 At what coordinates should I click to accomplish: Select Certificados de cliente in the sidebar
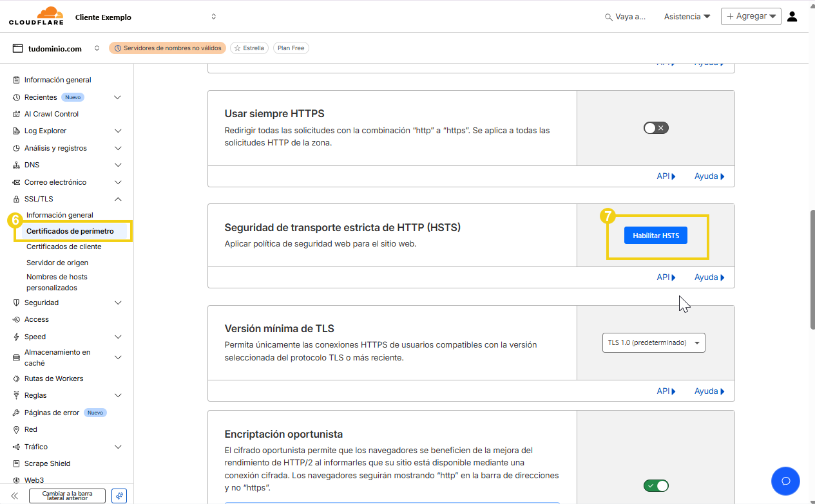pyautogui.click(x=64, y=246)
